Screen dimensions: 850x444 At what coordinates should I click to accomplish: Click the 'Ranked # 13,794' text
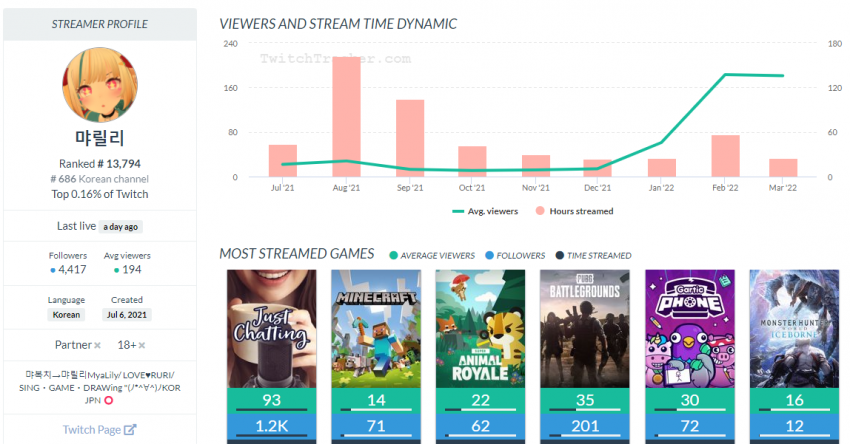point(100,164)
